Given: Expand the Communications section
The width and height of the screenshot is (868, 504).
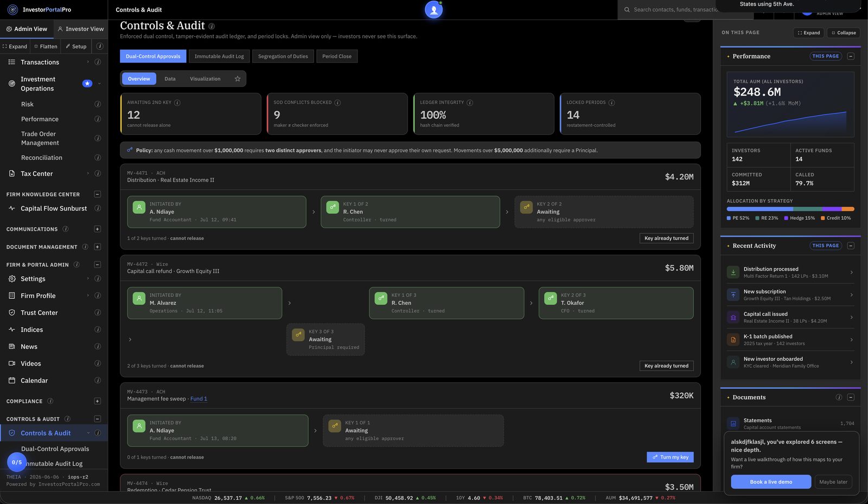Looking at the screenshot, I should 98,229.
